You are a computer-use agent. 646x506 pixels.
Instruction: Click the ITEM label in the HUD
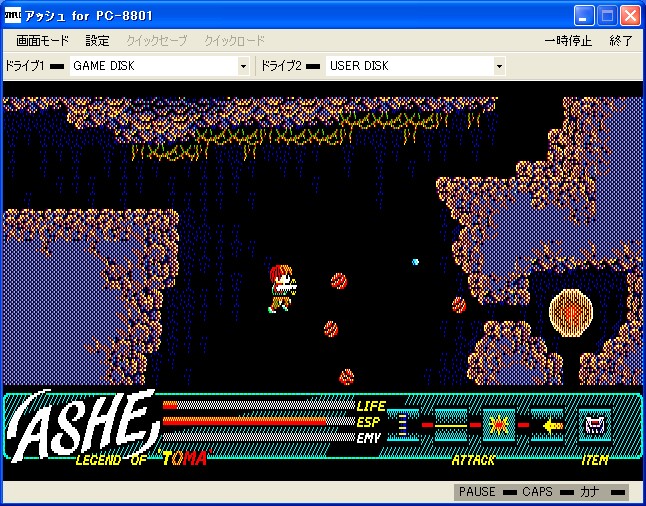pyautogui.click(x=595, y=460)
